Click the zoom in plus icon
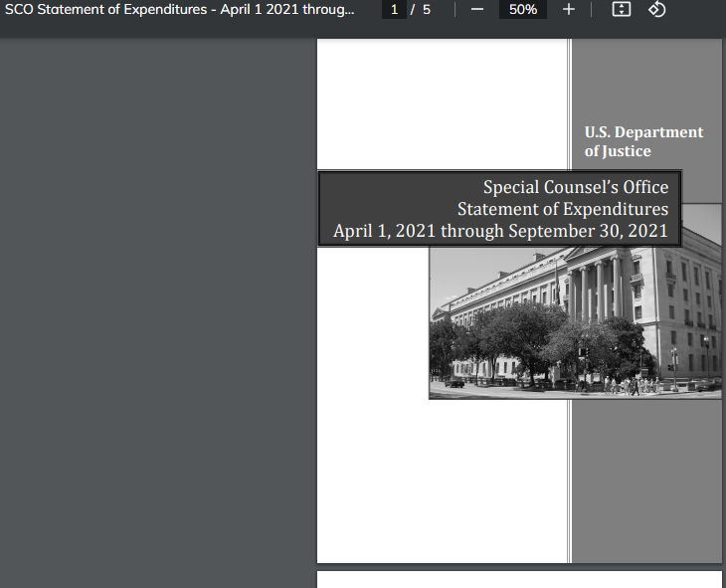This screenshot has width=726, height=588. point(569,9)
